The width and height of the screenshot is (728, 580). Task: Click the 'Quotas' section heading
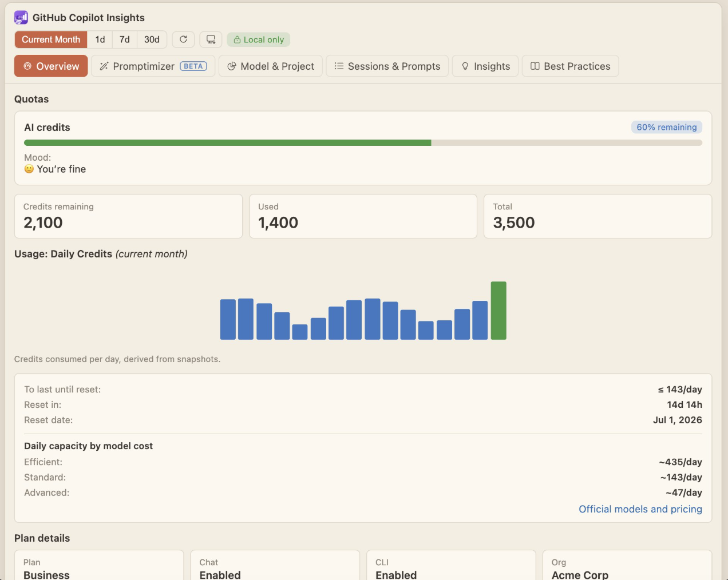click(x=31, y=99)
